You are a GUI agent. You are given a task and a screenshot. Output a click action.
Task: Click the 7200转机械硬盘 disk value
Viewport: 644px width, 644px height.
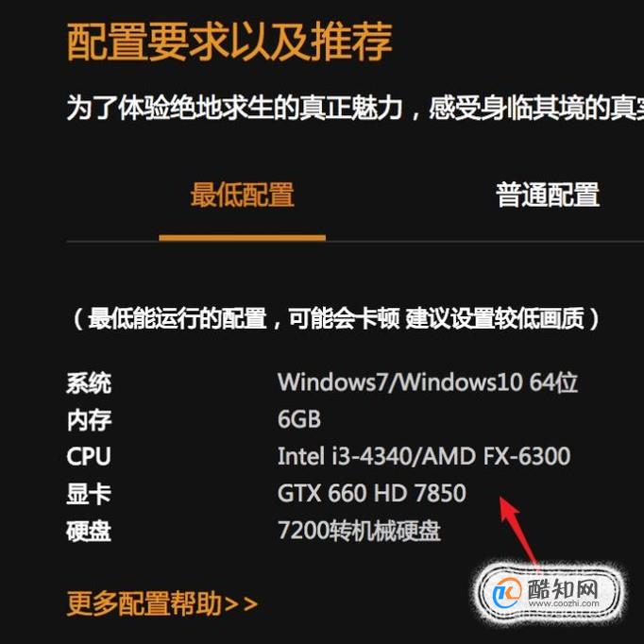click(x=360, y=531)
